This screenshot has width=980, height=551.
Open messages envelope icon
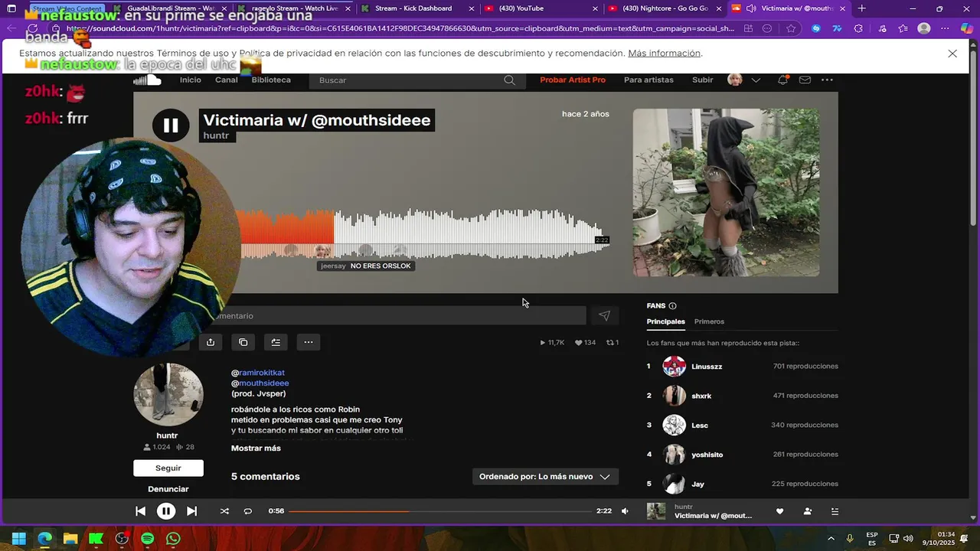[805, 80]
